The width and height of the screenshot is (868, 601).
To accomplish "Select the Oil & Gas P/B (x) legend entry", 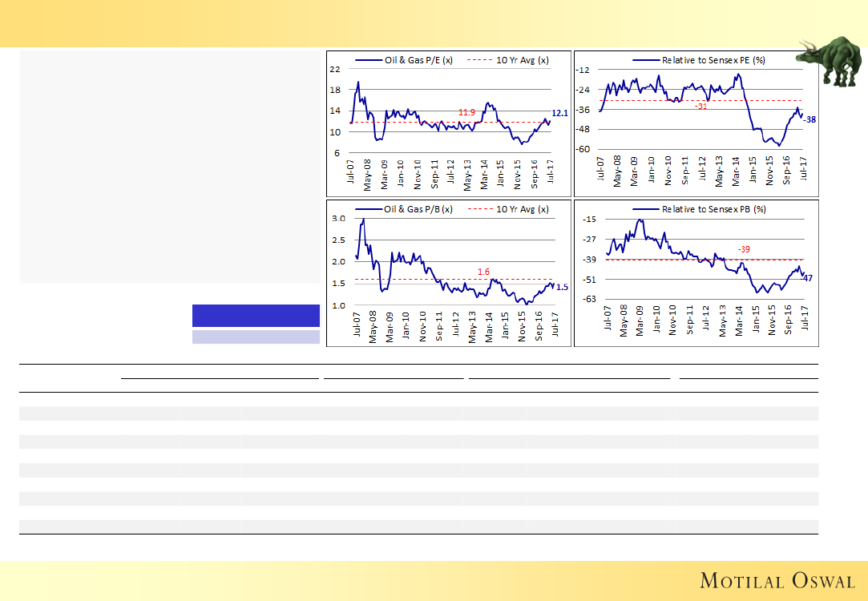I will click(x=406, y=209).
